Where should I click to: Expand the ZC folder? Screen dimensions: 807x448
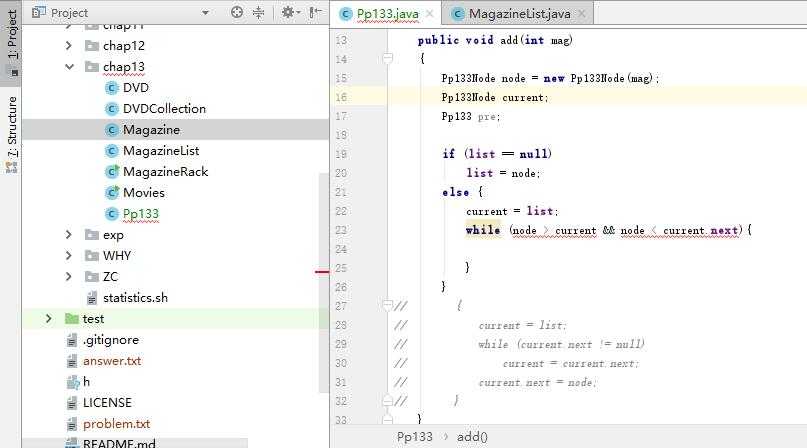point(68,277)
